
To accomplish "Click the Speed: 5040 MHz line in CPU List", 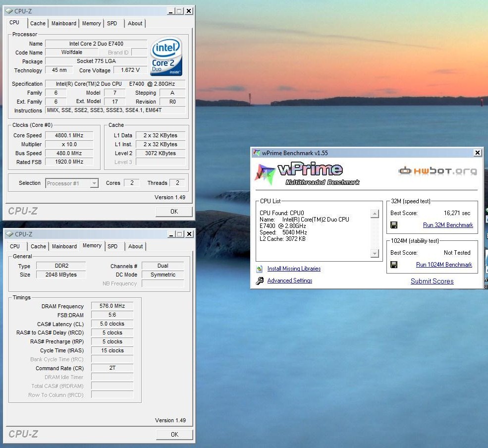I will point(283,232).
